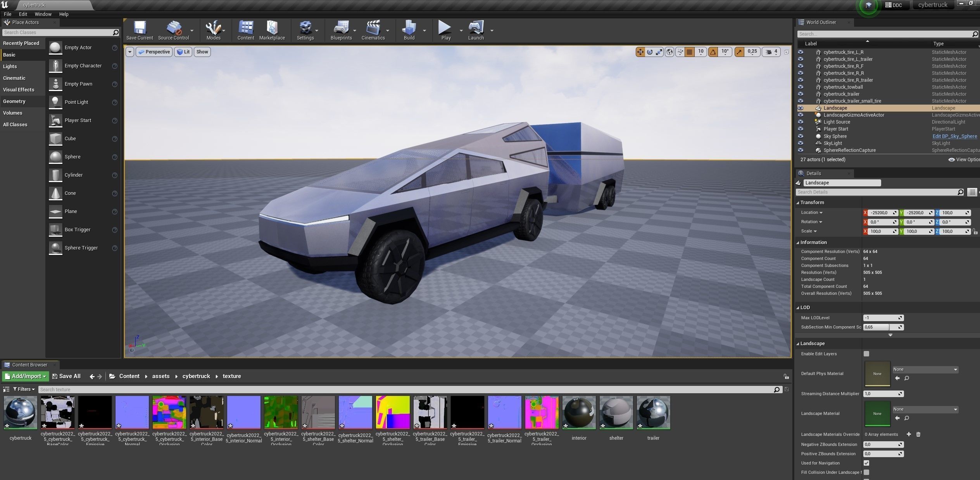Open Perspective view mode dropdown

coord(154,52)
